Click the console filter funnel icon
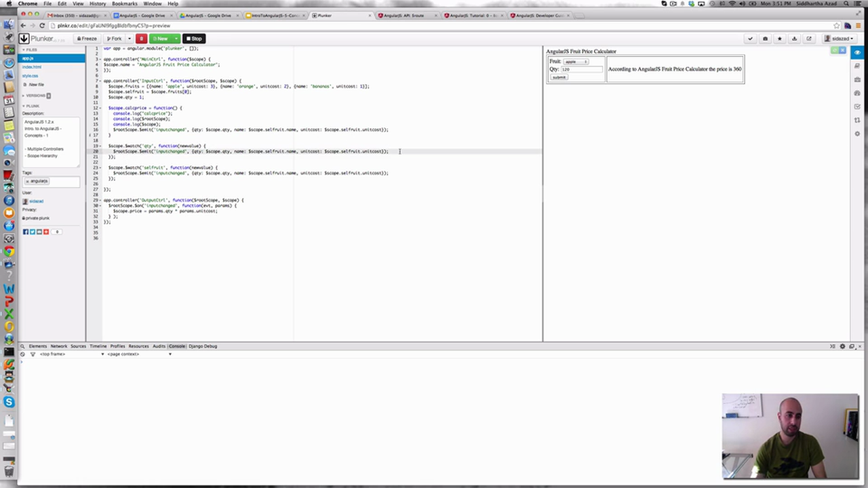The image size is (868, 488). pyautogui.click(x=32, y=354)
